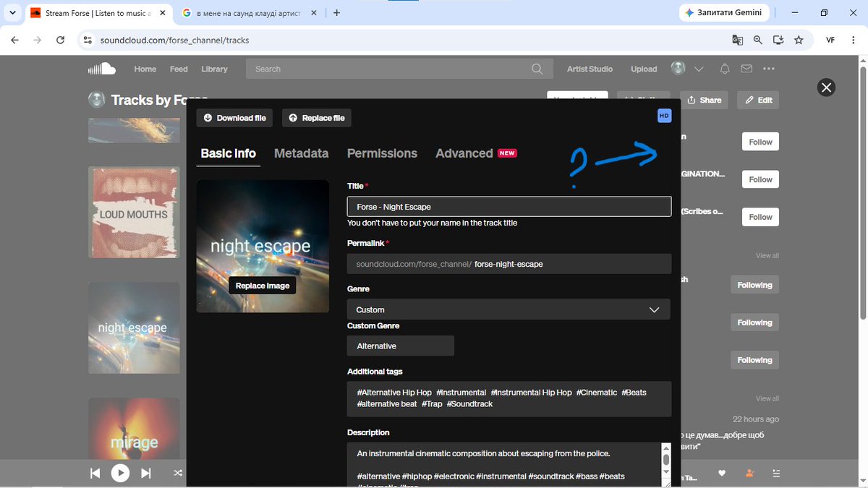This screenshot has width=868, height=488.
Task: Click the night escape thumbnail in the tracks list
Action: [134, 328]
